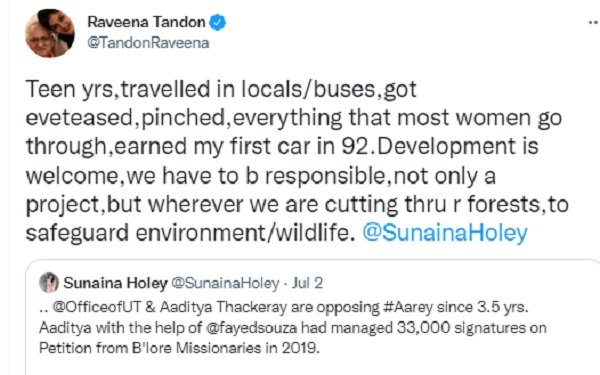Image resolution: width=600 pixels, height=375 pixels.
Task: Click the 'safeguard environment/wildlife' text
Action: tap(191, 233)
